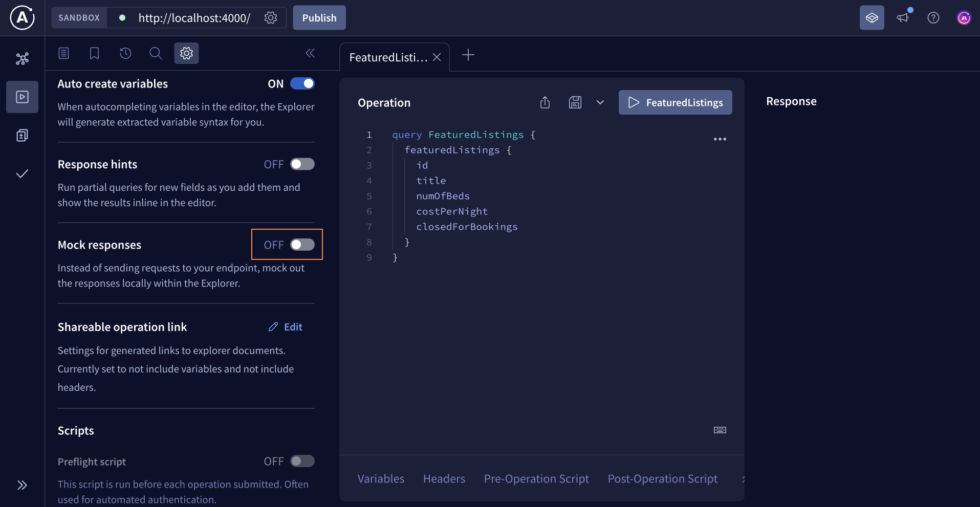This screenshot has width=980, height=507.
Task: Expand the left navigation sidebar
Action: (22, 485)
